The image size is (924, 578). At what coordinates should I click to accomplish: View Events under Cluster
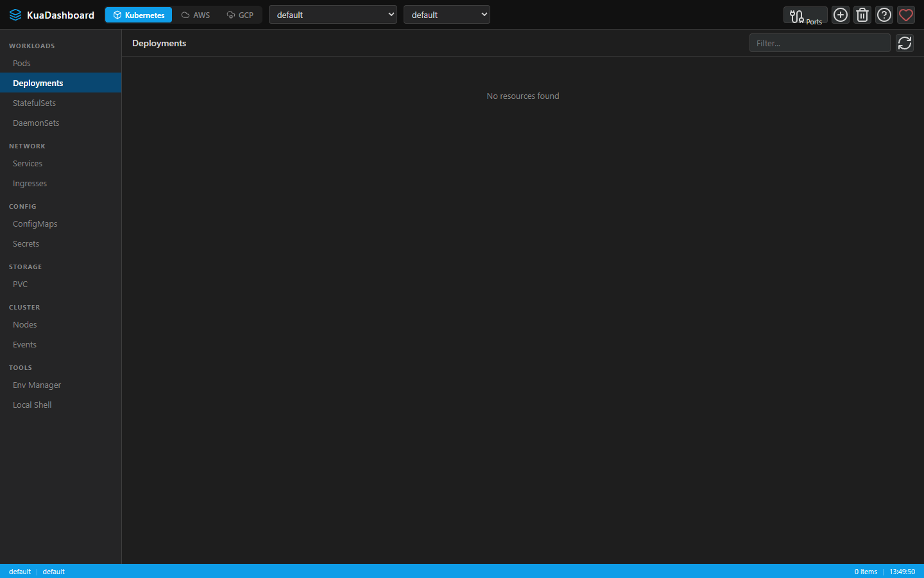60,344
